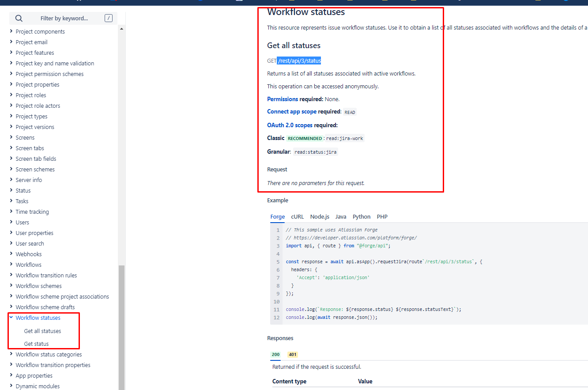
Task: Select the 200 response tab
Action: tap(275, 354)
